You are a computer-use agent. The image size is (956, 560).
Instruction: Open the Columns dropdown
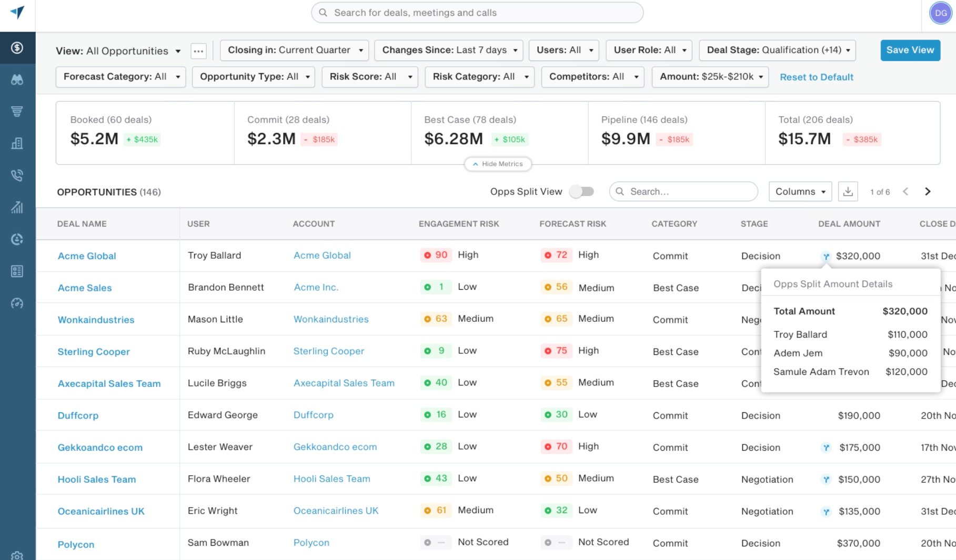click(x=800, y=192)
